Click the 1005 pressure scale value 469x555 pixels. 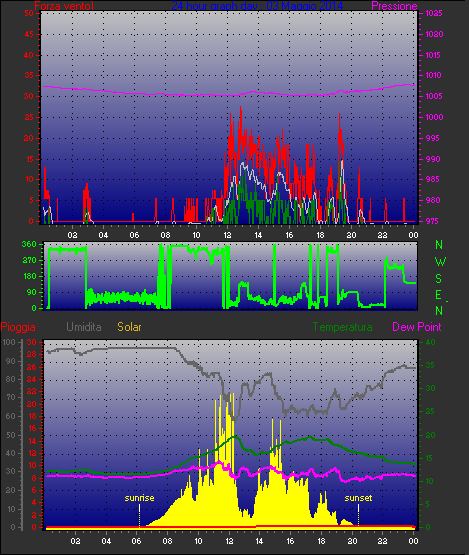[x=434, y=96]
